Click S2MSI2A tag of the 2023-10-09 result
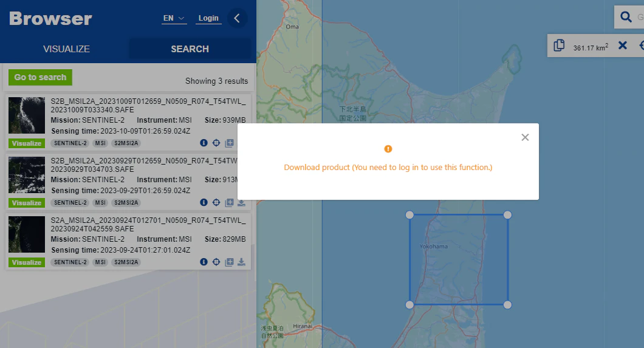This screenshot has height=348, width=644. 126,143
